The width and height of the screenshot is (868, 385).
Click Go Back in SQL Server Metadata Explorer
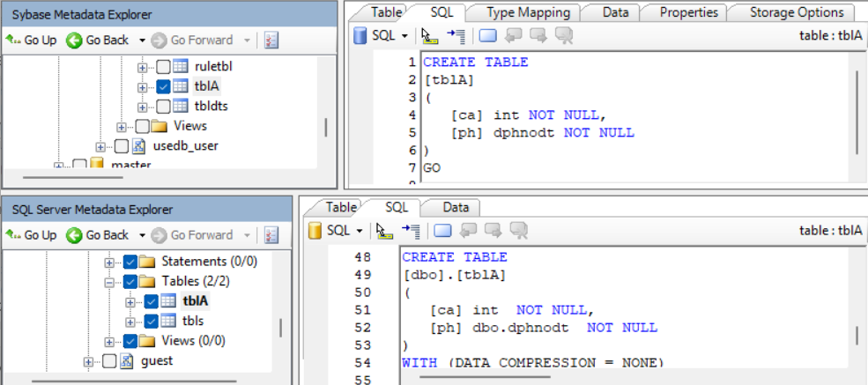tap(98, 235)
